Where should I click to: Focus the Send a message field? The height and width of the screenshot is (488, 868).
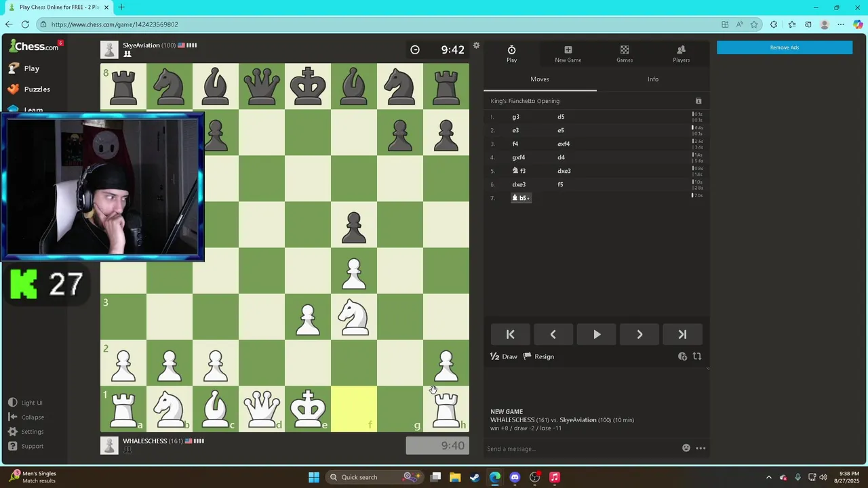point(582,449)
